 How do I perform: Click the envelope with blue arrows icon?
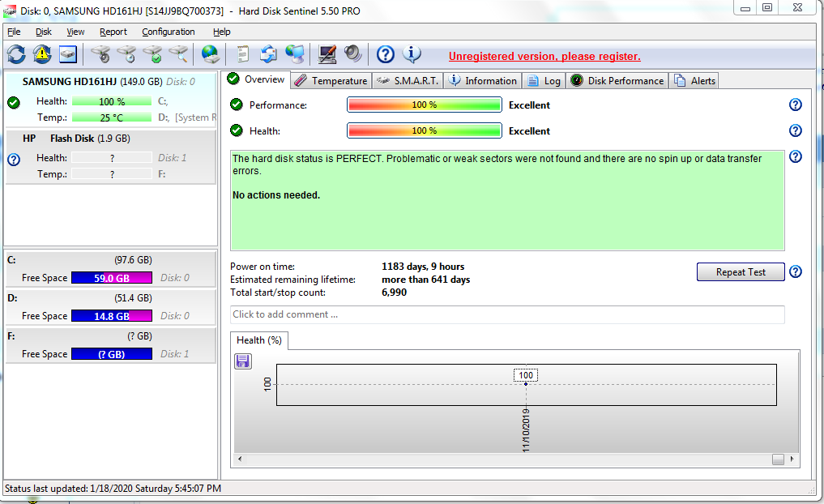tap(268, 54)
